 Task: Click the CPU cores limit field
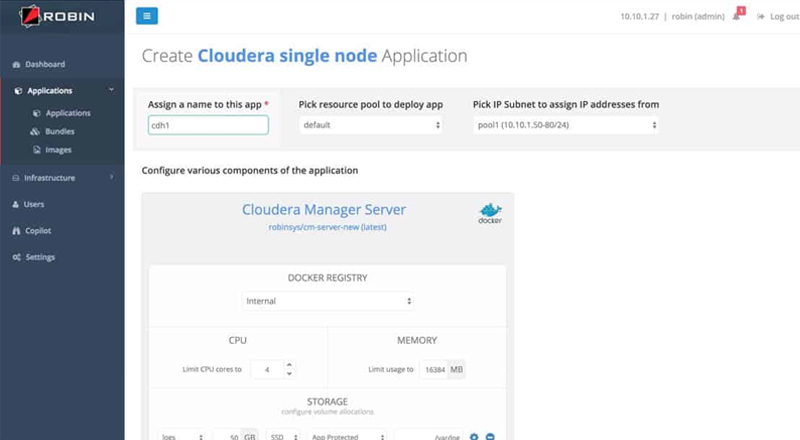267,370
